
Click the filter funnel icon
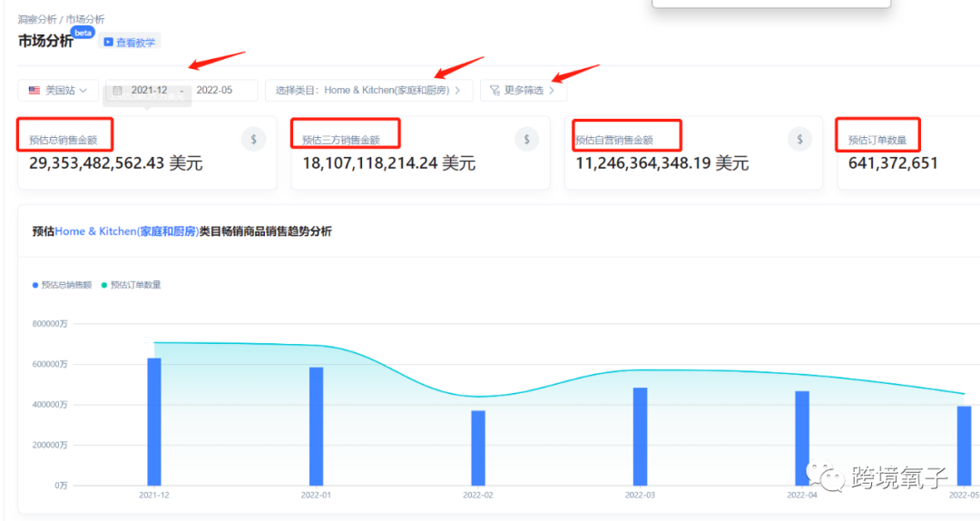tap(495, 91)
